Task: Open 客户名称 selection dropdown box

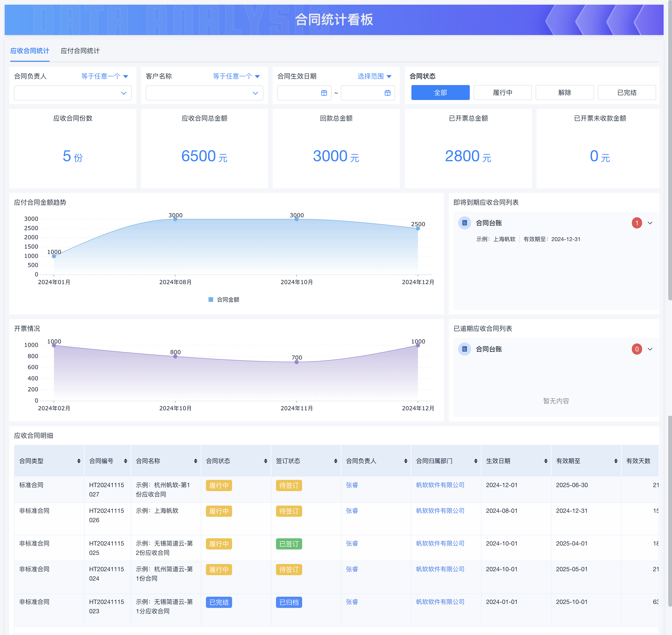Action: (x=204, y=93)
